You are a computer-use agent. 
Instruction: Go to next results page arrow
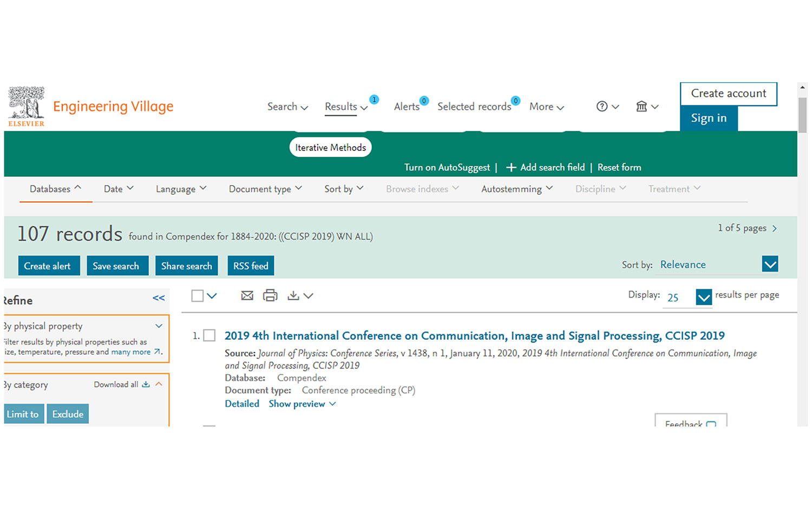coord(775,228)
